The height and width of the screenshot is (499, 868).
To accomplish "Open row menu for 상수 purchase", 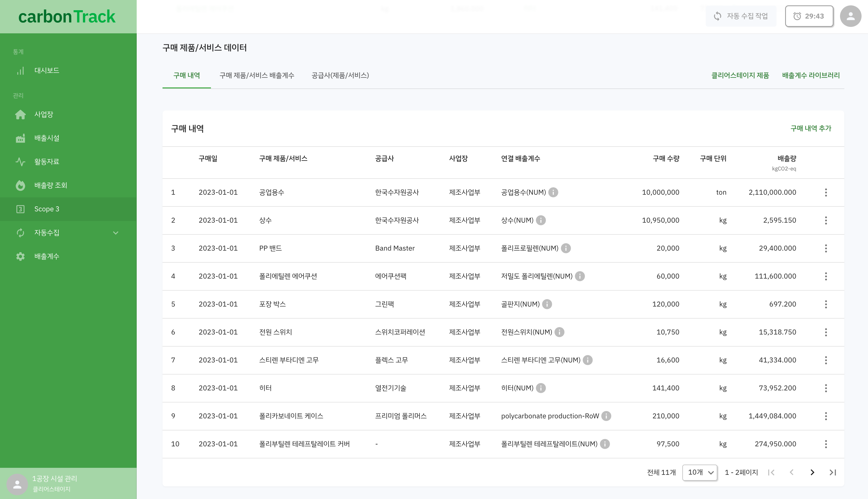I will [x=826, y=220].
